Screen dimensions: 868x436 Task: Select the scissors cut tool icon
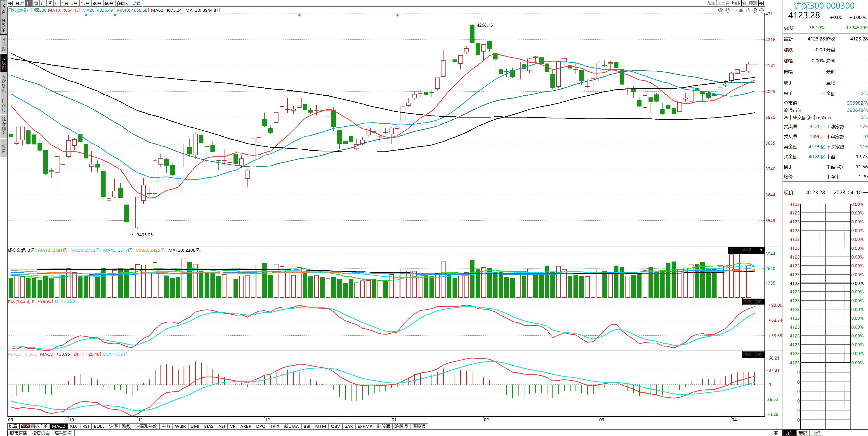tap(741, 10)
